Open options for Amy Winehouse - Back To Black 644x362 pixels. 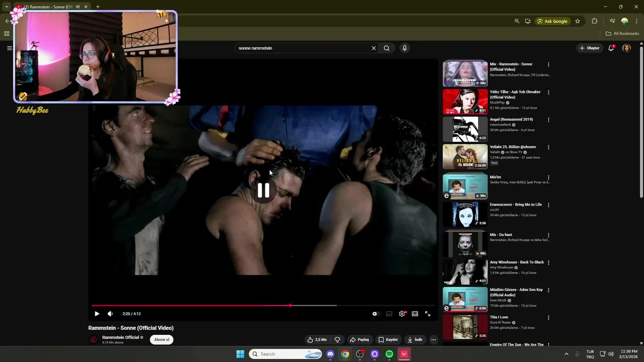click(x=548, y=262)
